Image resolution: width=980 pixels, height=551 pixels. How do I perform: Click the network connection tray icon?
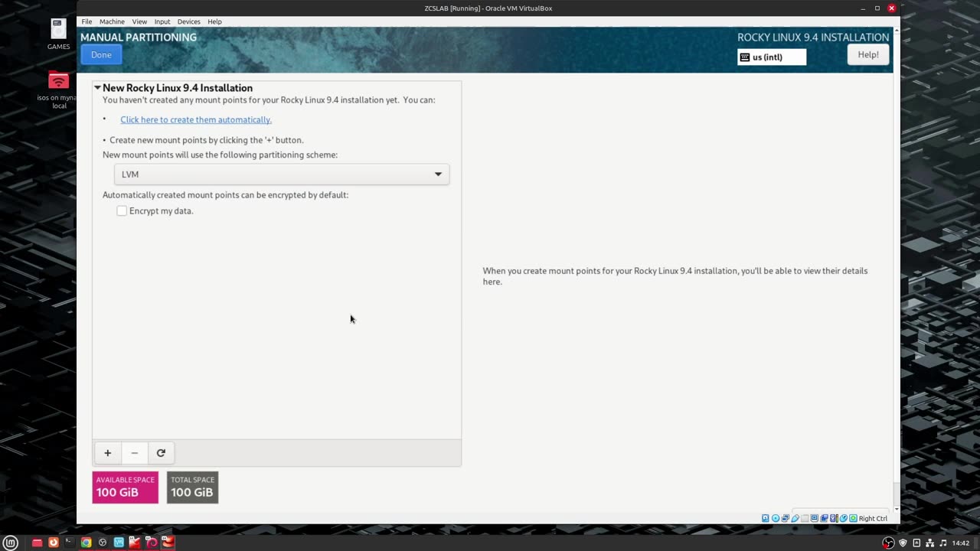[929, 543]
